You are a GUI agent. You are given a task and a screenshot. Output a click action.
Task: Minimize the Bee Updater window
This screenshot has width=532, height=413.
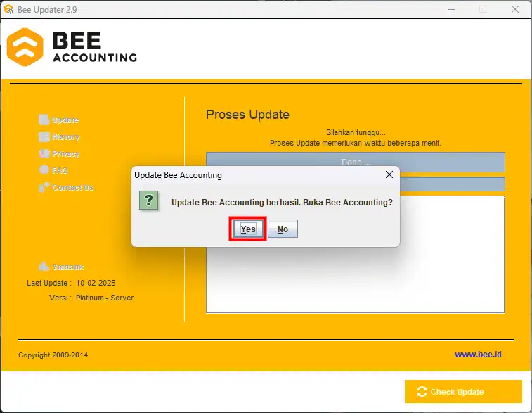[x=451, y=10]
